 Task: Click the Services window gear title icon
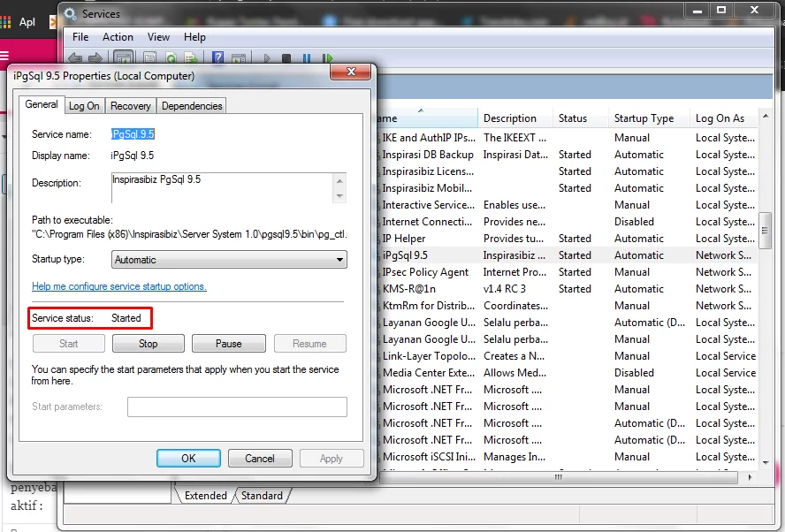click(x=71, y=13)
